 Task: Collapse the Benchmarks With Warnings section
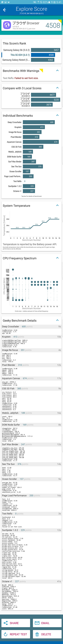57,70
